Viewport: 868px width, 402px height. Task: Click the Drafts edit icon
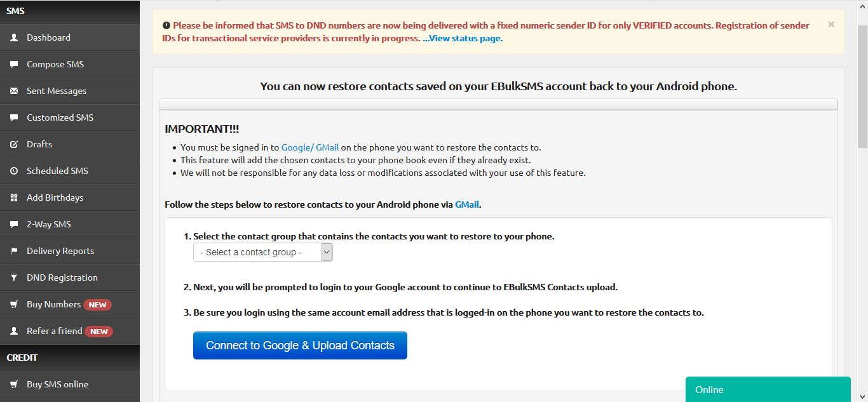coord(14,144)
